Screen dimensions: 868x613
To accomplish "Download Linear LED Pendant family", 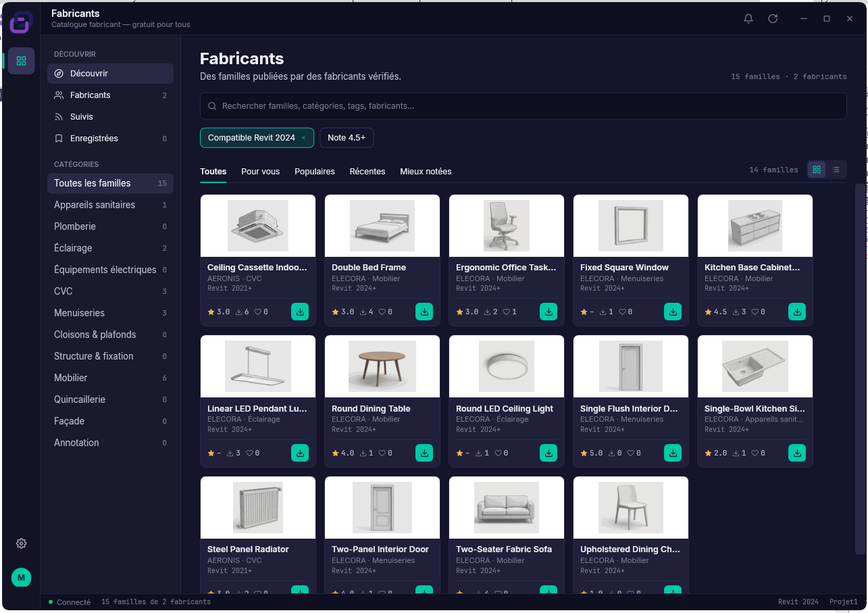I will coord(300,453).
